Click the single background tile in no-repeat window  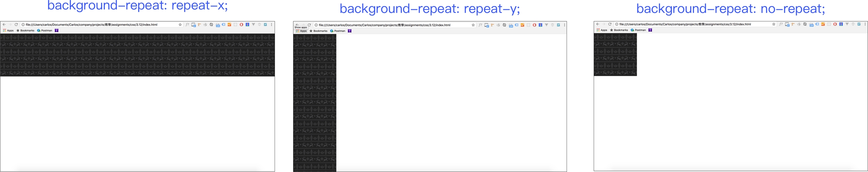pyautogui.click(x=615, y=55)
